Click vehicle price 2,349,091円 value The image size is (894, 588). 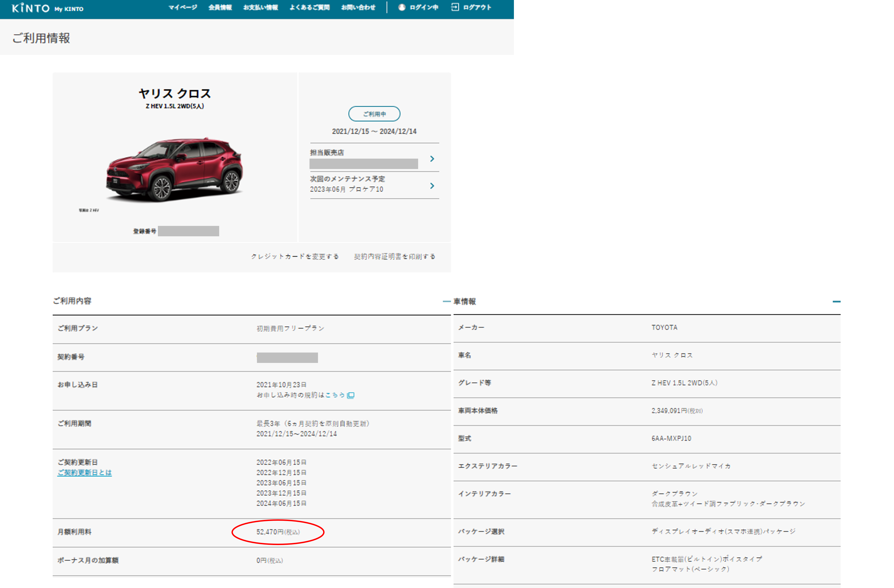coord(677,411)
